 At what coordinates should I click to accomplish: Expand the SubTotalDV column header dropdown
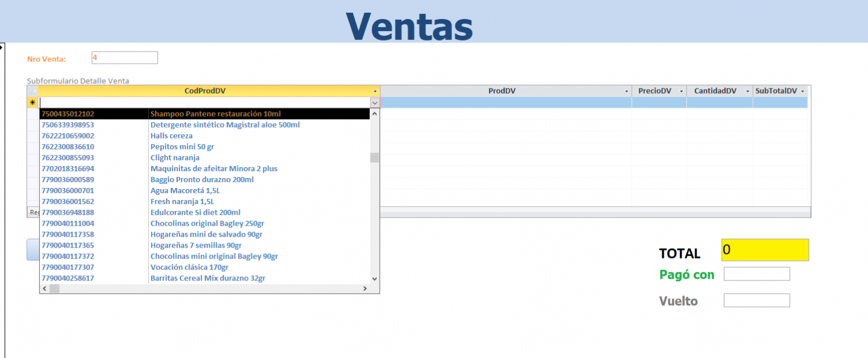coord(803,91)
